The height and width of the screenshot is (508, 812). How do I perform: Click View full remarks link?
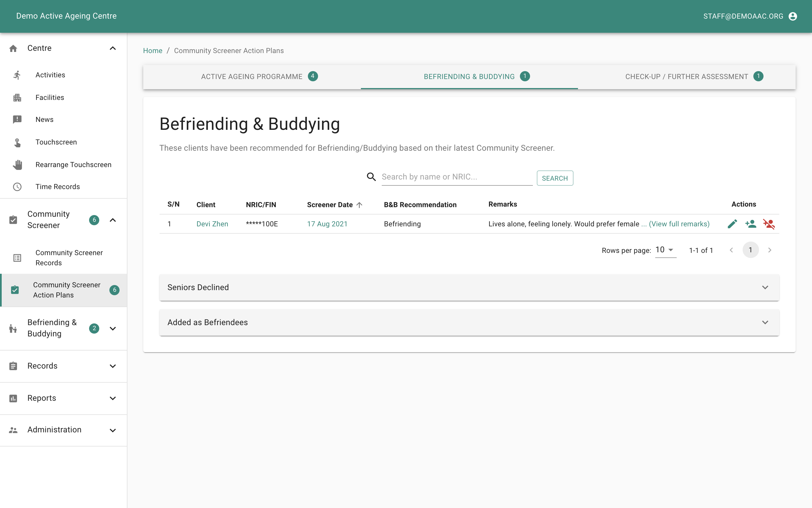(x=679, y=224)
